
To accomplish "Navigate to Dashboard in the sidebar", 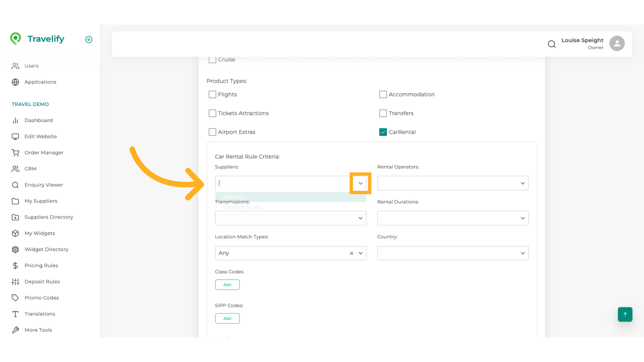I will coord(15,120).
